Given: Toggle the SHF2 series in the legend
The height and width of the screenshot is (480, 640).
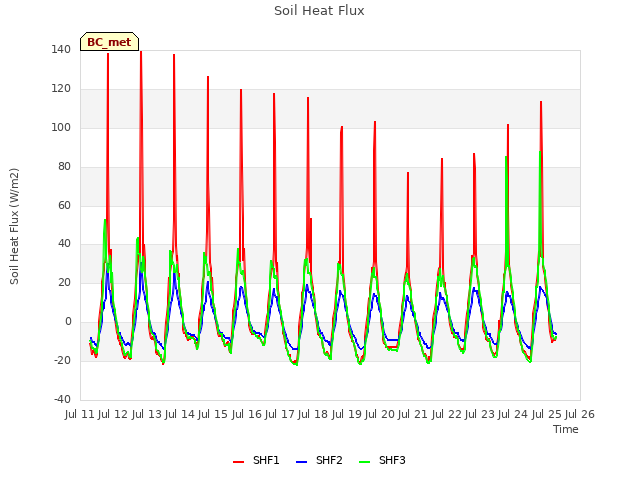Looking at the screenshot, I should [x=319, y=460].
